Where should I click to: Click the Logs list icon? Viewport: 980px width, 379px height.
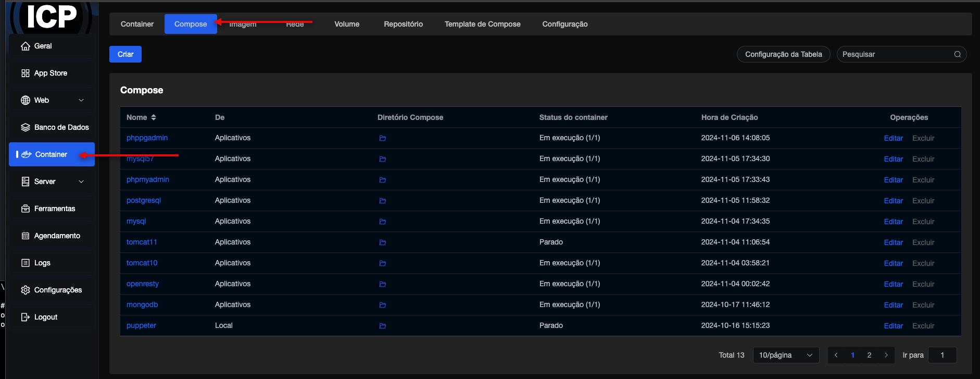[x=25, y=263]
